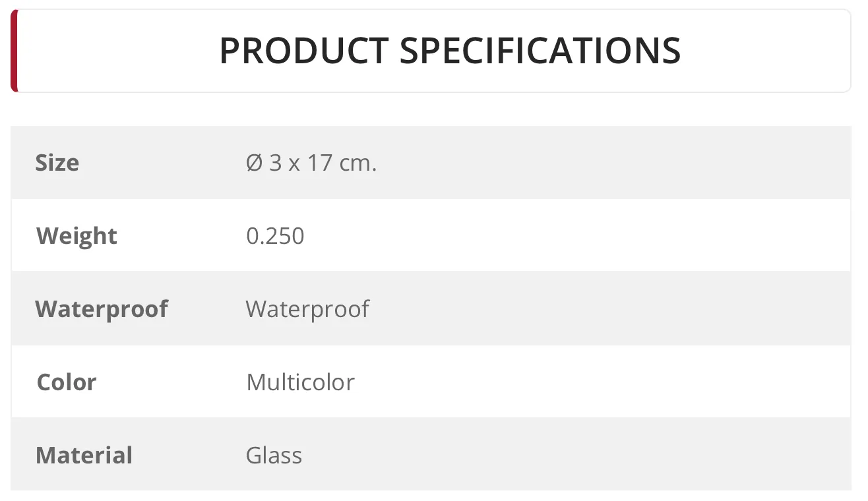Click the PRODUCT SPECIFICATIONS heading
868x501 pixels.
[x=450, y=51]
